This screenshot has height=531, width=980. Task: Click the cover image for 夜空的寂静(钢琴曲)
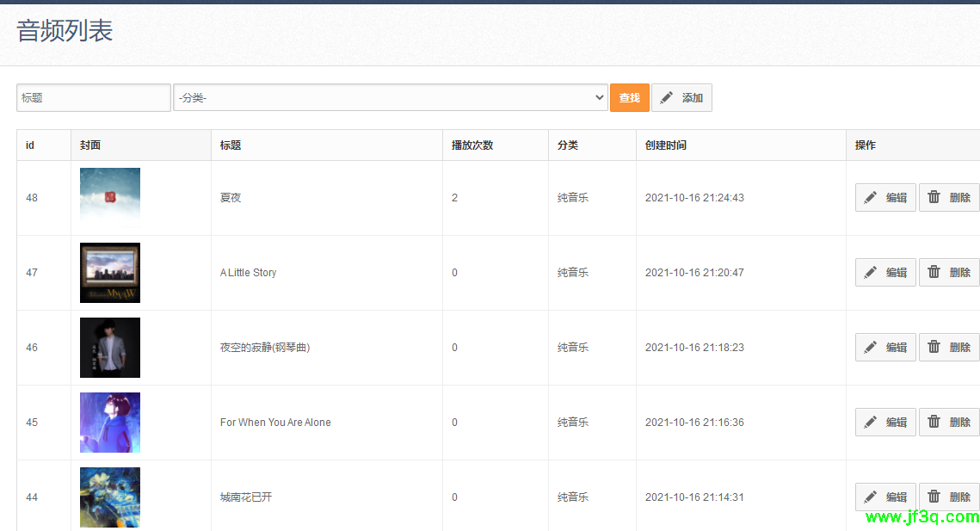click(x=110, y=347)
